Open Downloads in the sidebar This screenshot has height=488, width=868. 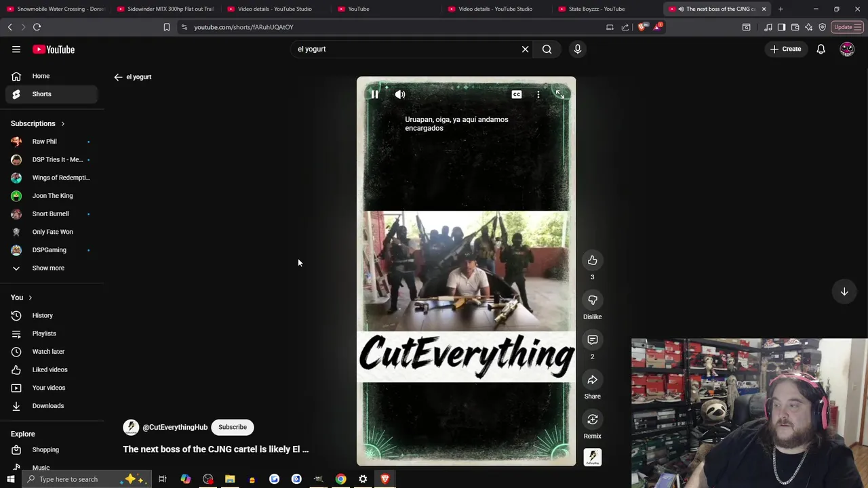point(52,406)
